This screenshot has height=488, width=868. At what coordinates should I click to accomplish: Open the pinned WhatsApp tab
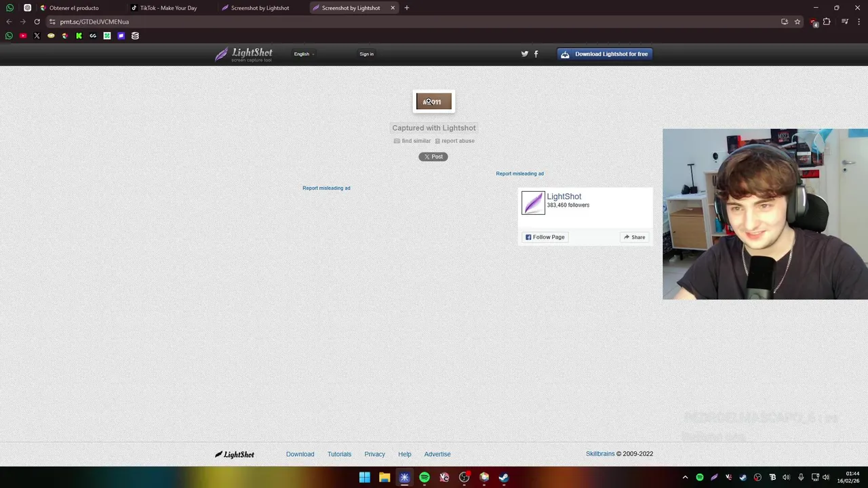click(9, 8)
